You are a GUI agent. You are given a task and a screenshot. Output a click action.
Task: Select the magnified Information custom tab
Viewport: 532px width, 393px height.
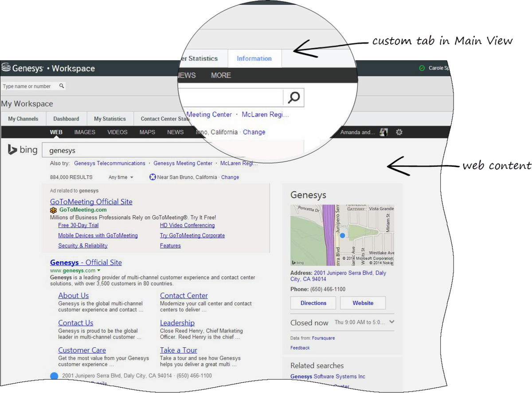[254, 59]
